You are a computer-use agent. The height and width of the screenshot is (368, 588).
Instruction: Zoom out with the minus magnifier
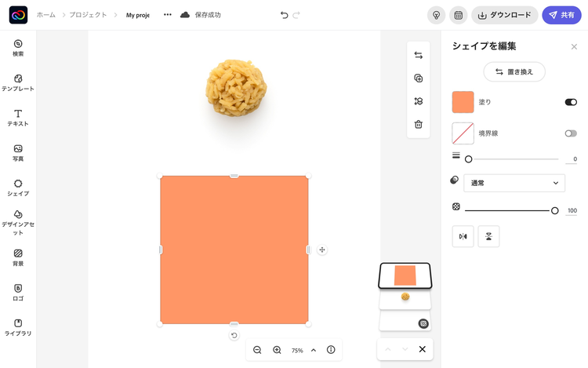pyautogui.click(x=257, y=350)
